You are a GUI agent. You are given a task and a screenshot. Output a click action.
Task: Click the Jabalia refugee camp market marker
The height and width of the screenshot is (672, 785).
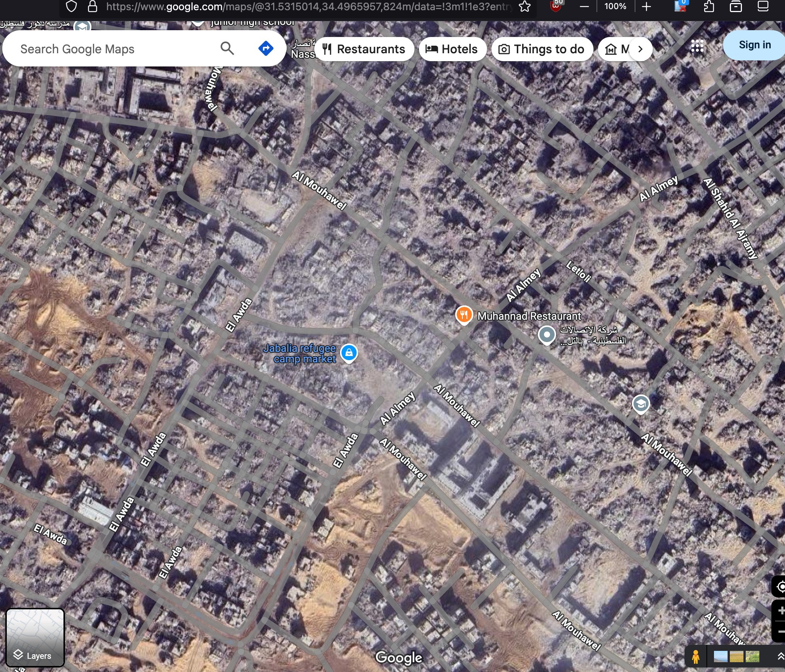click(349, 353)
